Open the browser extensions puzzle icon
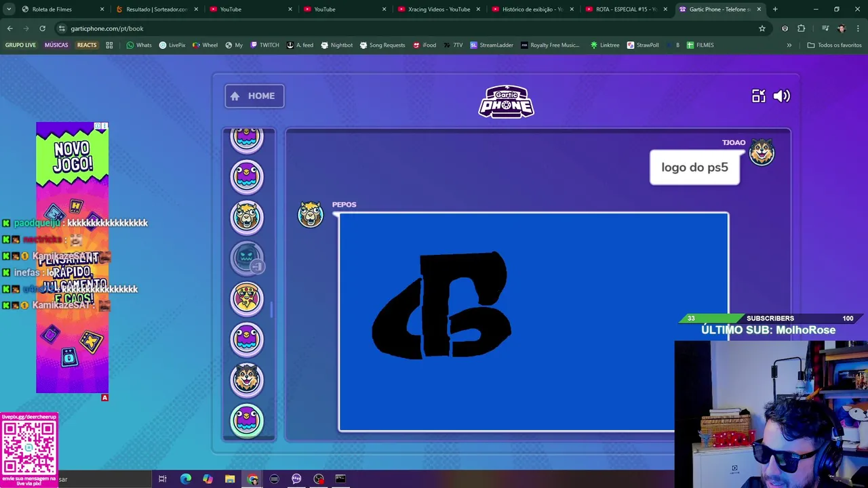Screen dimensions: 868x488 (x=802, y=28)
